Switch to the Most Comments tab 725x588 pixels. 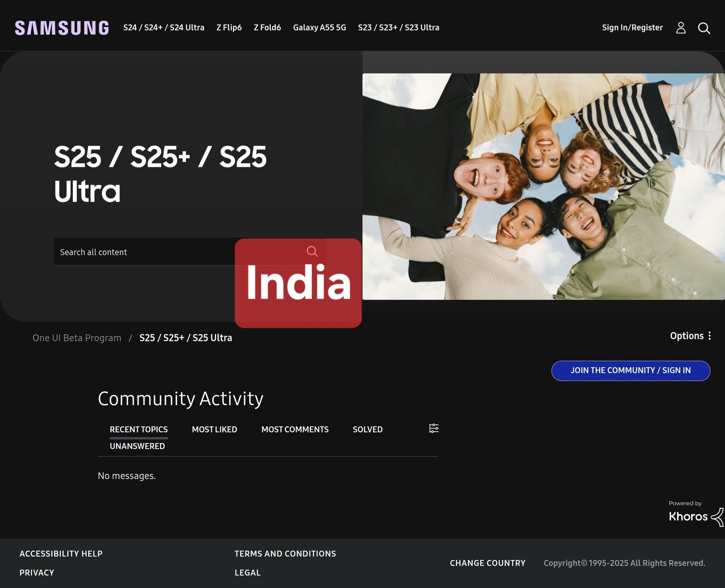coord(295,429)
